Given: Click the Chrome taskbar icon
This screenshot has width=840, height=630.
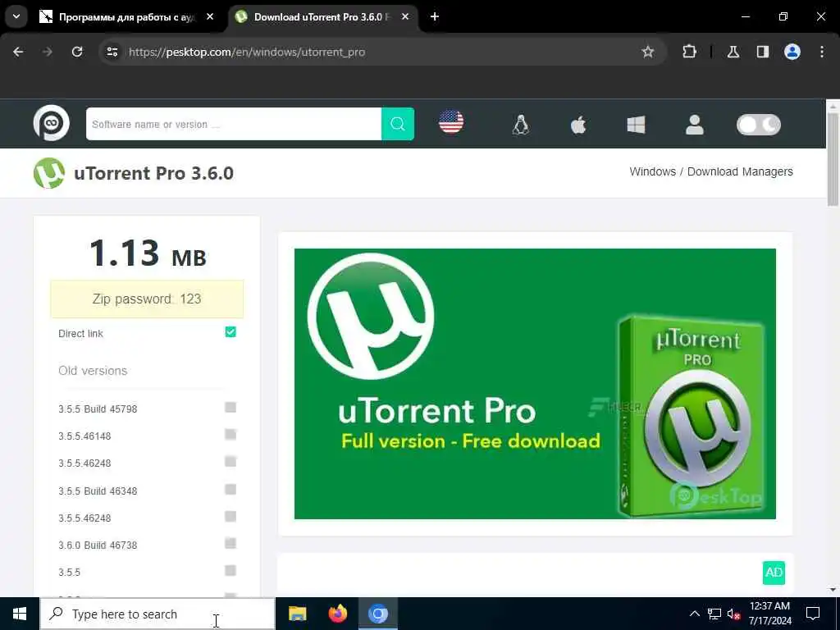Looking at the screenshot, I should click(377, 614).
